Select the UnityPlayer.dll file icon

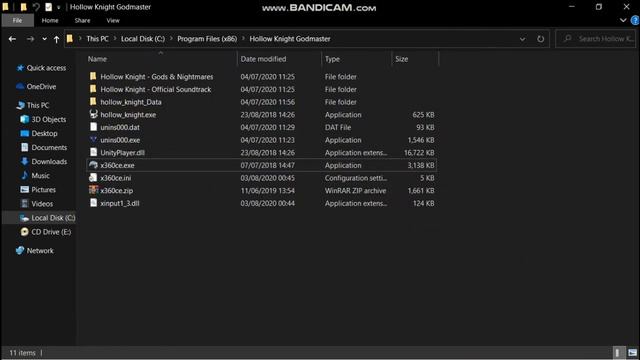(x=93, y=152)
